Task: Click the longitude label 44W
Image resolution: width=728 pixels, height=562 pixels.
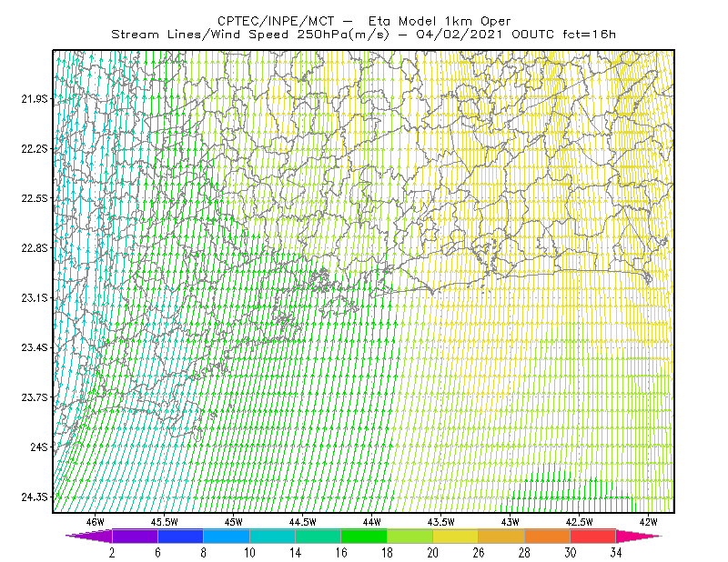Action: (372, 522)
